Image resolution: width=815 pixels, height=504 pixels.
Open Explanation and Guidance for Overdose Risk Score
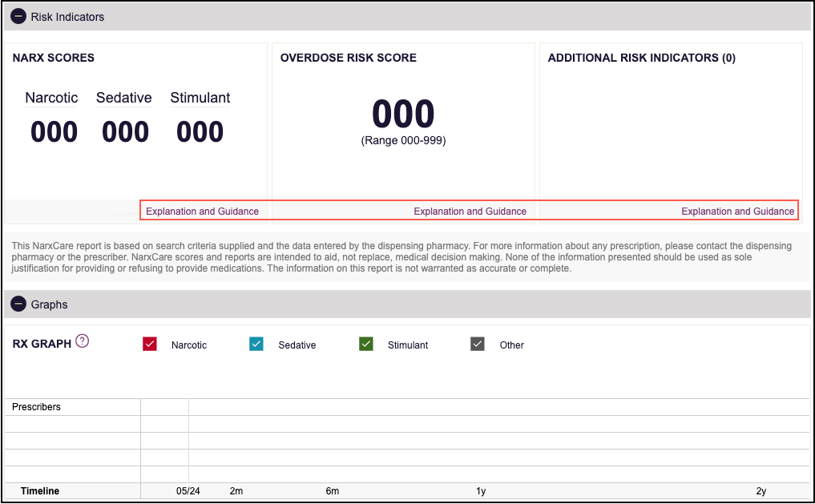coord(470,211)
